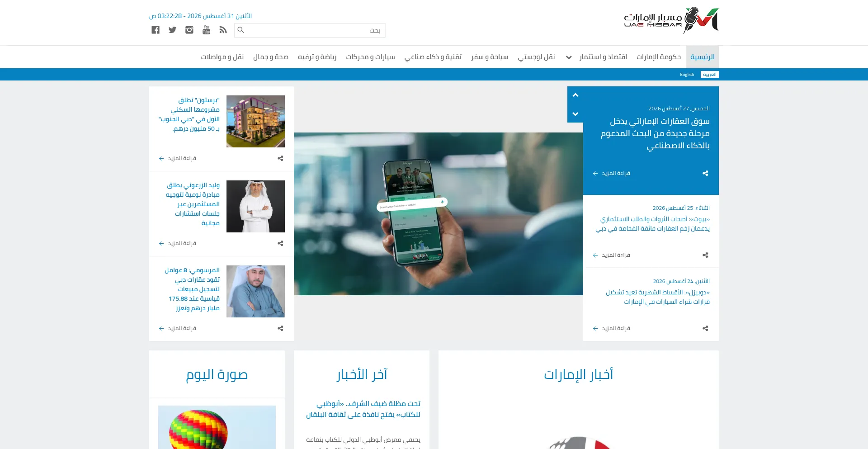Click the بحث search input field
Viewport: 868px width, 449px height.
pyautogui.click(x=310, y=30)
